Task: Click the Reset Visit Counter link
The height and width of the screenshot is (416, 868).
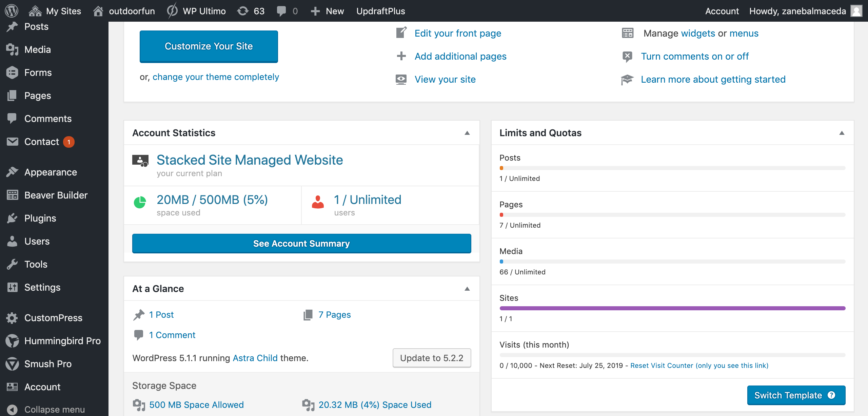Action: click(699, 366)
